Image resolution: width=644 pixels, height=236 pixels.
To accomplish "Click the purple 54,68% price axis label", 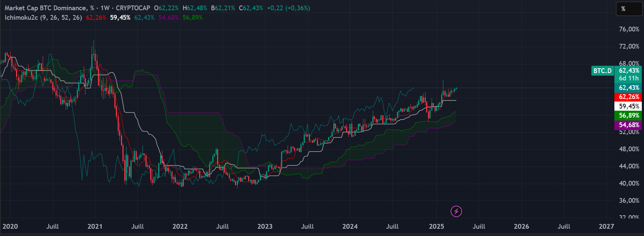I will click(629, 125).
